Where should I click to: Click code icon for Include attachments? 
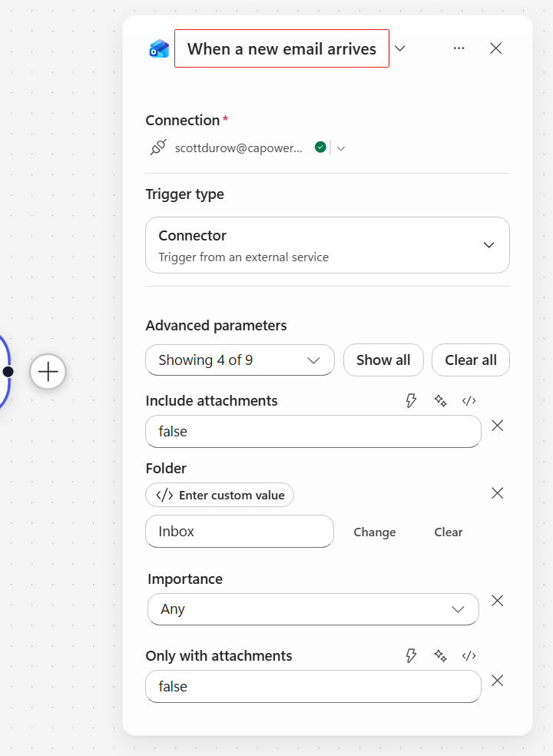click(x=469, y=400)
